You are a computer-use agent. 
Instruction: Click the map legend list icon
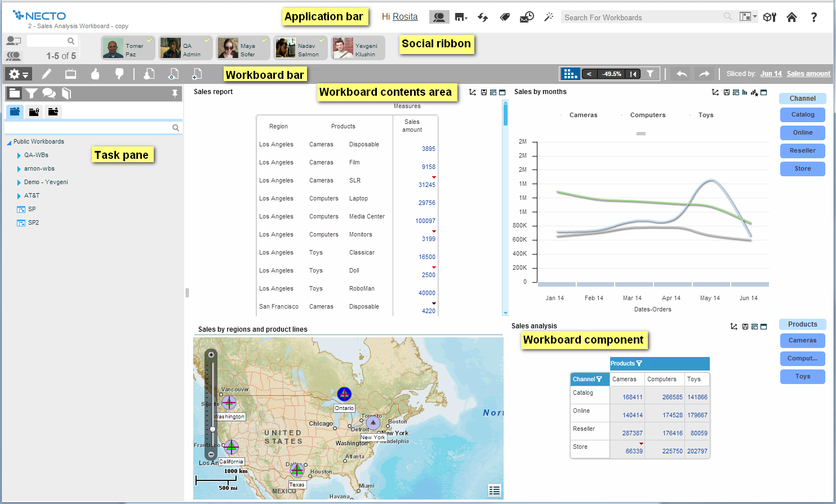[495, 490]
